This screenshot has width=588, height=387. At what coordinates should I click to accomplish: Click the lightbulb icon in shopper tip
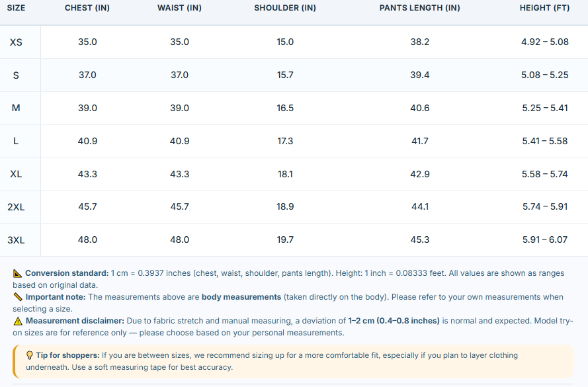[x=30, y=355]
